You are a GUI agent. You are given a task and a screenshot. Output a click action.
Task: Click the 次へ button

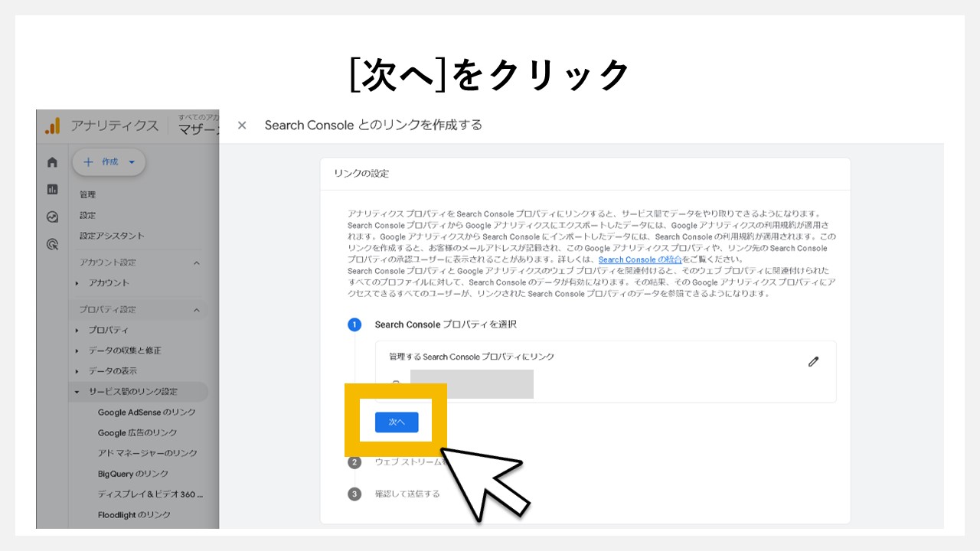click(x=396, y=422)
